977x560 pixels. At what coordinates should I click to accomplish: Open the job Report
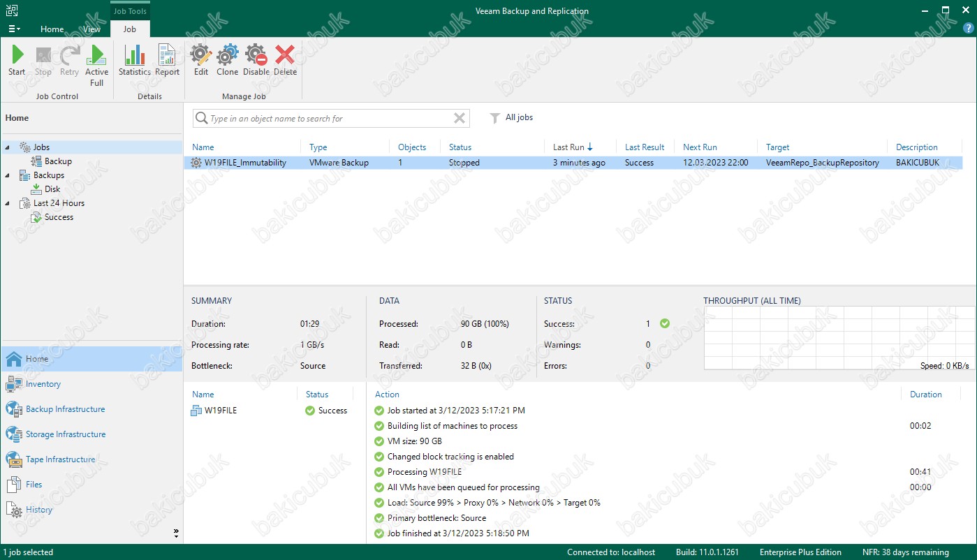(x=168, y=61)
